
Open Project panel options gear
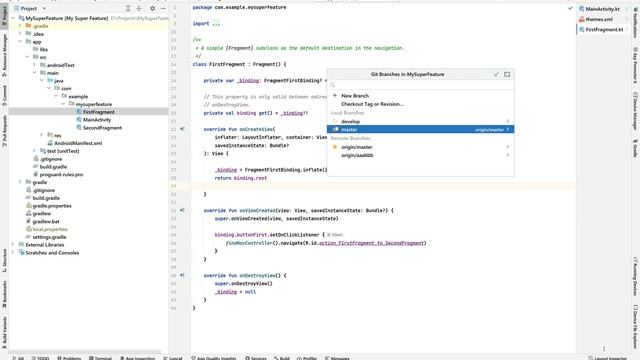coord(152,8)
